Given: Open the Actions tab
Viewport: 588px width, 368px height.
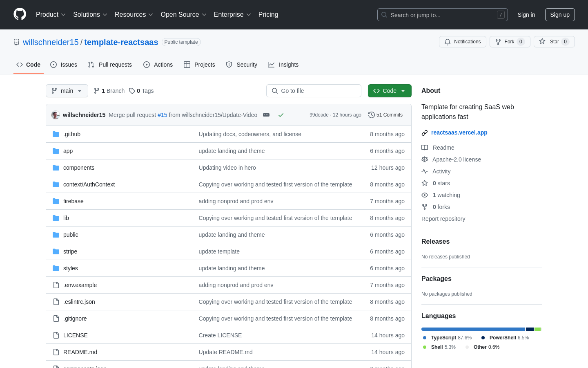Looking at the screenshot, I should tap(158, 65).
